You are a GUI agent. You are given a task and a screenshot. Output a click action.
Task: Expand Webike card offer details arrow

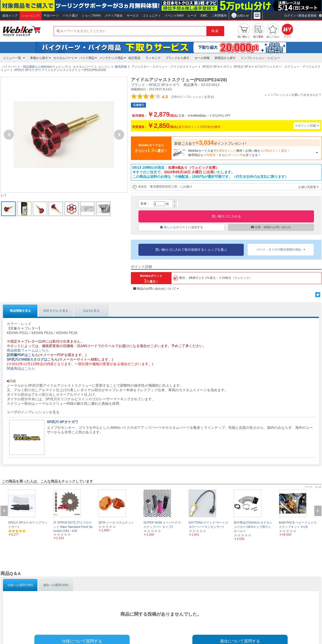(x=317, y=153)
